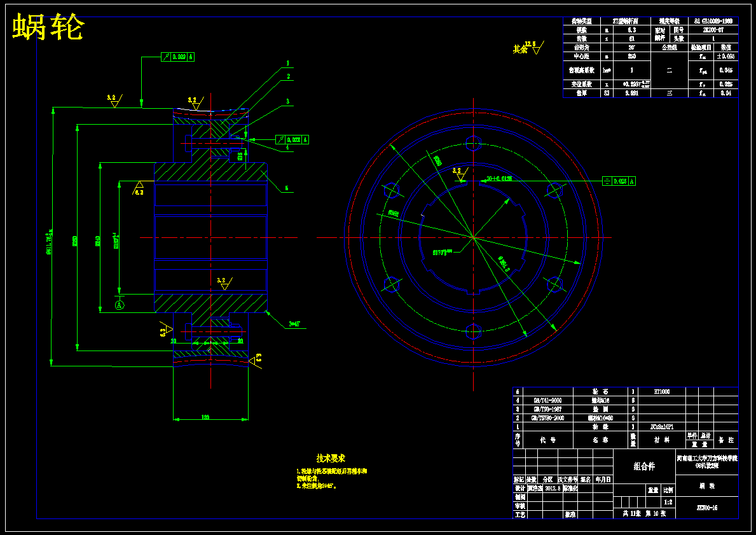The image size is (756, 535).
Task: Click the tooth count value 61
Action: click(631, 39)
